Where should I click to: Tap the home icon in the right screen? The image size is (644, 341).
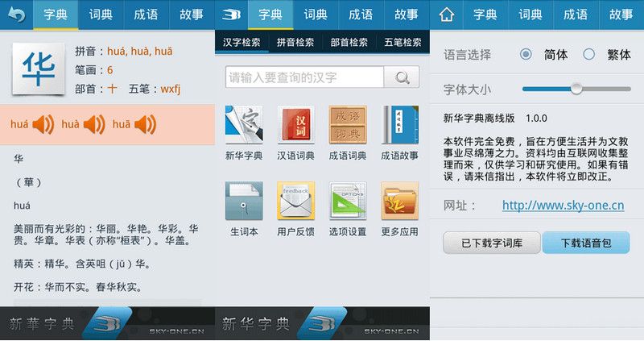pyautogui.click(x=447, y=15)
